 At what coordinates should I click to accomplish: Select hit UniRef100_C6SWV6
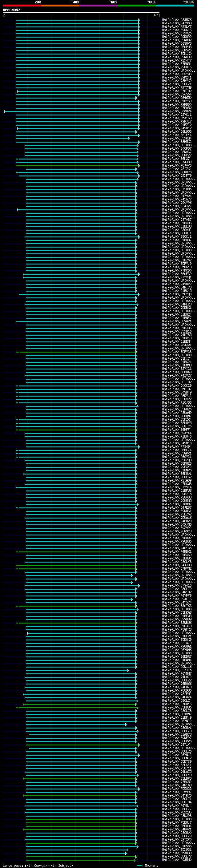pos(177,43)
